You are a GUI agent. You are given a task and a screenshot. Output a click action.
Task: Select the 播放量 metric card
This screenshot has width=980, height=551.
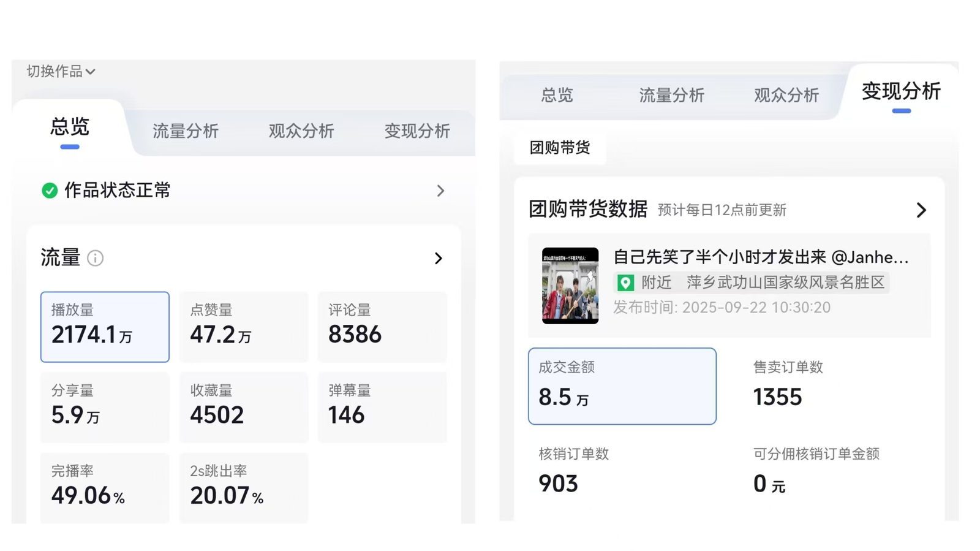tap(105, 327)
